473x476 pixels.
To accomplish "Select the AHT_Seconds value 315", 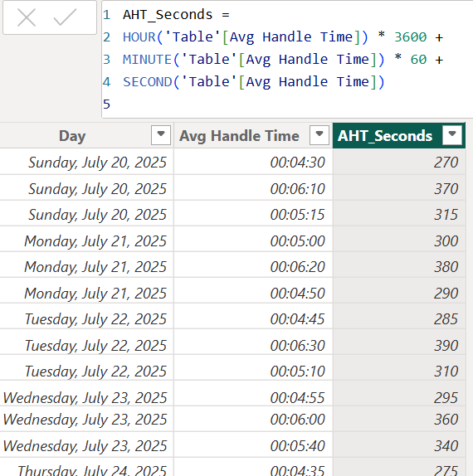I will click(x=399, y=214).
